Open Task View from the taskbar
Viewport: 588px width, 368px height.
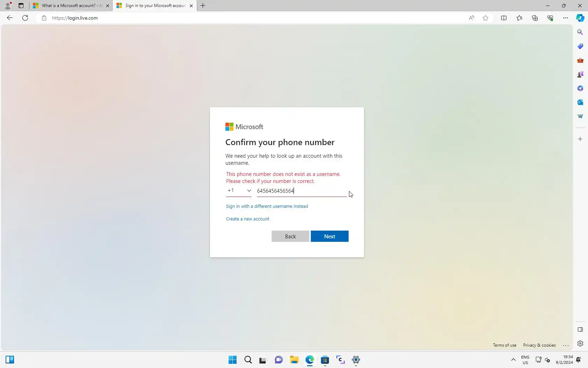(263, 360)
